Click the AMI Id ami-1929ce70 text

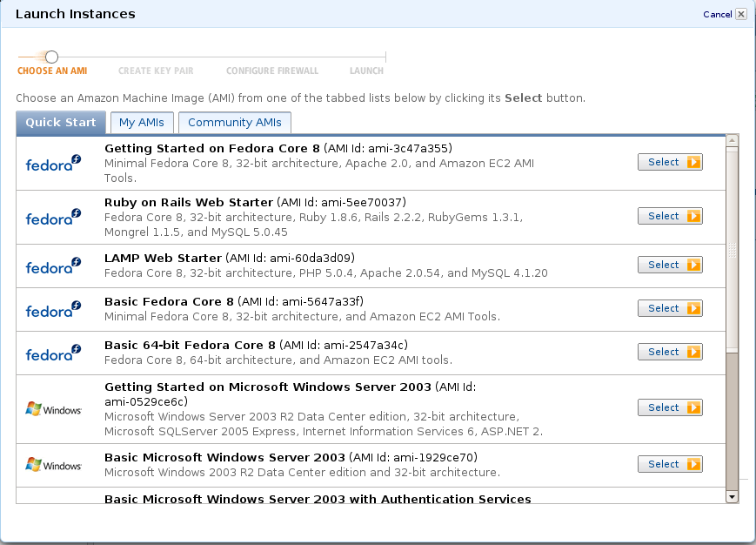(x=413, y=457)
